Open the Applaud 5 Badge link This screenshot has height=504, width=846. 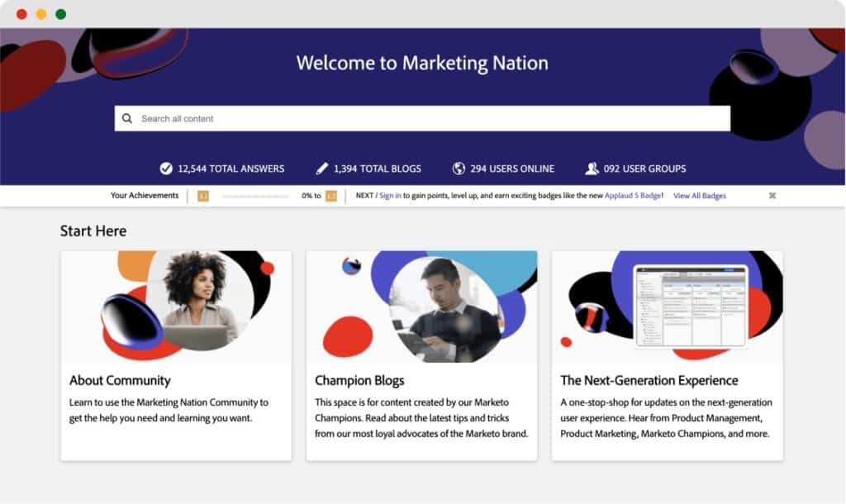633,195
